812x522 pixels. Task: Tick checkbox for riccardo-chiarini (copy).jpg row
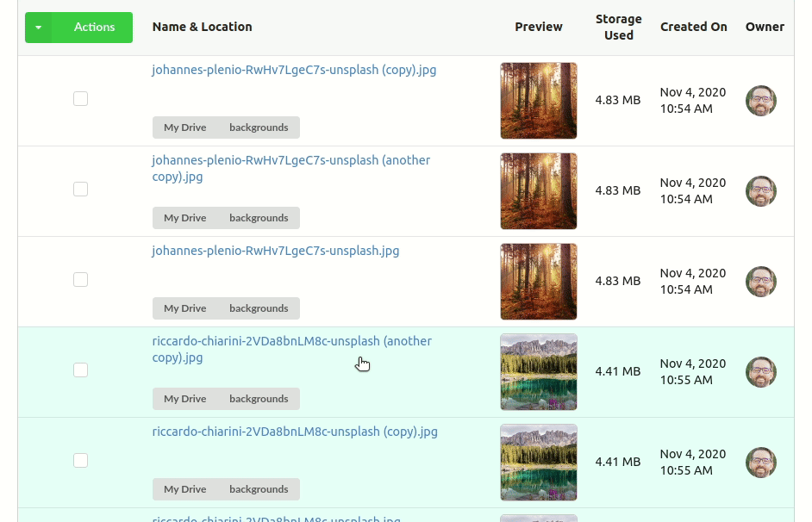click(x=80, y=461)
